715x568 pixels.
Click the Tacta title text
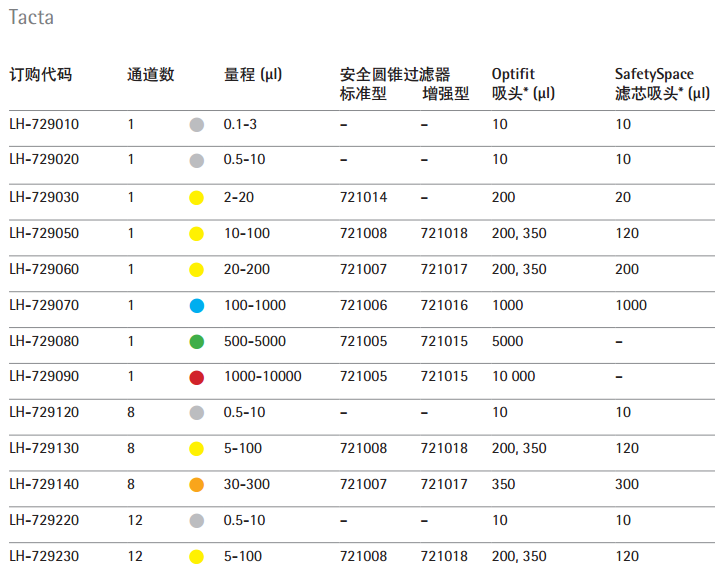(x=31, y=17)
